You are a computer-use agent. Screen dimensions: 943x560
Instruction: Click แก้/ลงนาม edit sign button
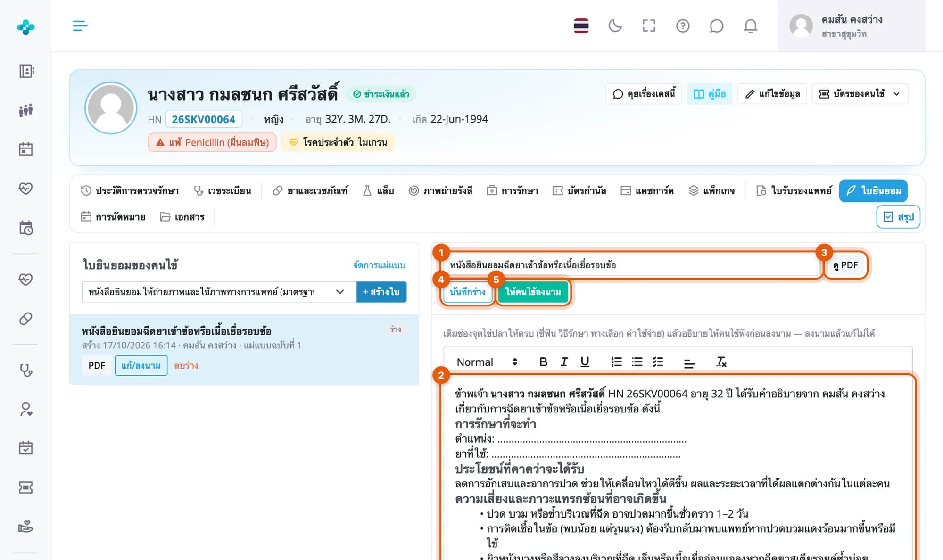coord(141,366)
